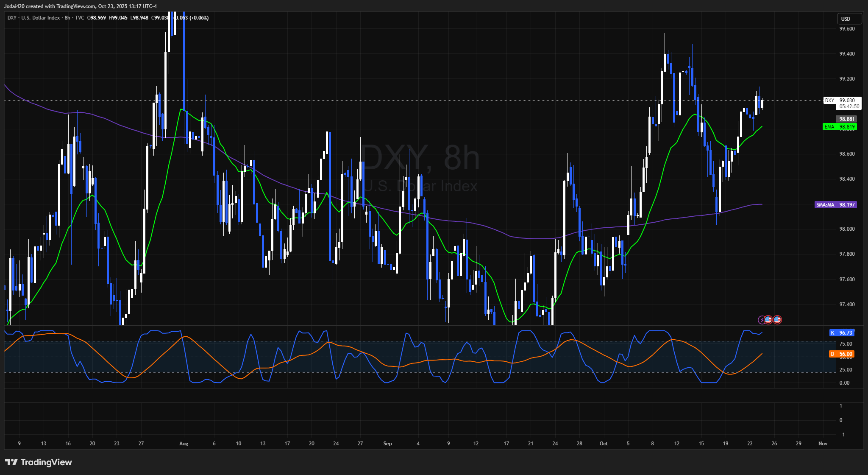Click the Sep label on time axis
The width and height of the screenshot is (868, 475).
387,444
